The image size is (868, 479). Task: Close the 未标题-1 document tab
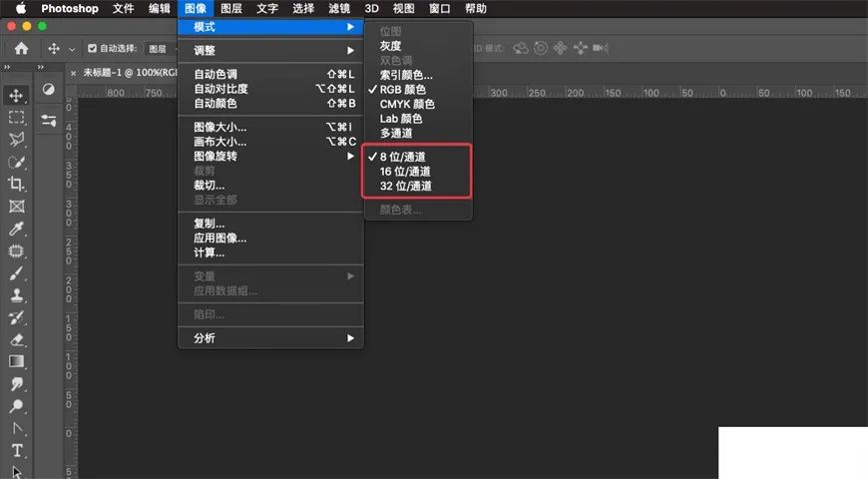[x=73, y=73]
